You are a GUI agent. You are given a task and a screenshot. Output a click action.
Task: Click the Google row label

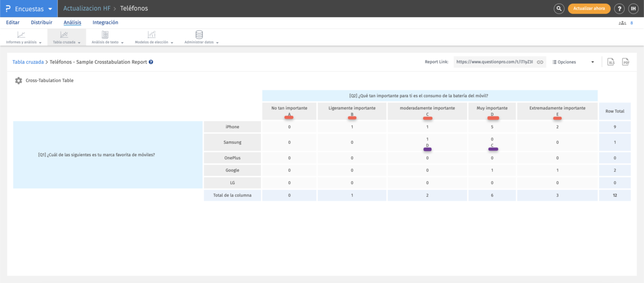click(x=232, y=170)
